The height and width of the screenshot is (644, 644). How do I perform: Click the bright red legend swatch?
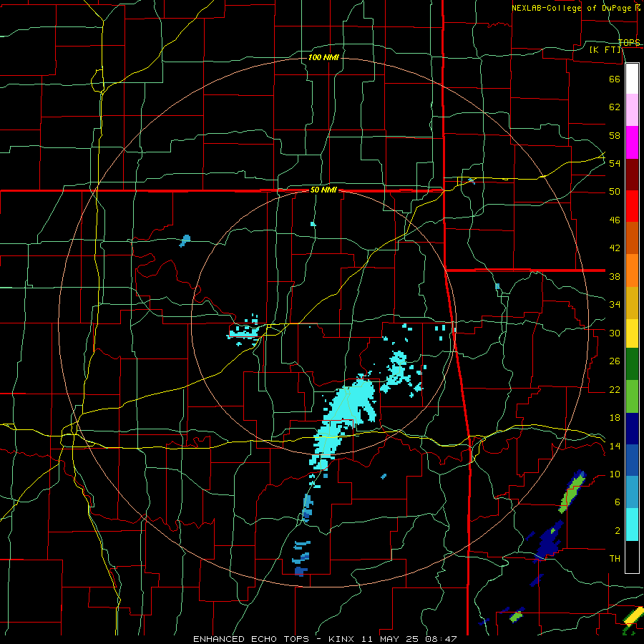coord(632,206)
